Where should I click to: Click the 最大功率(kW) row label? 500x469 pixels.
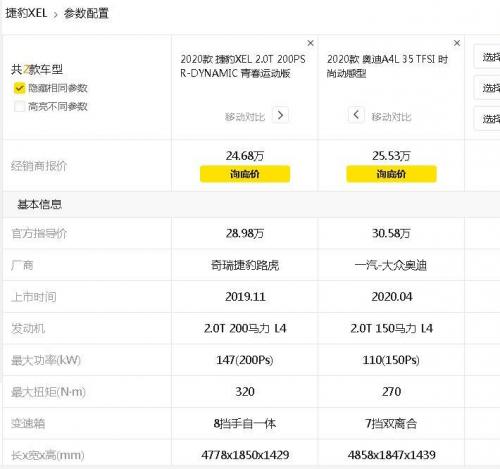click(46, 360)
